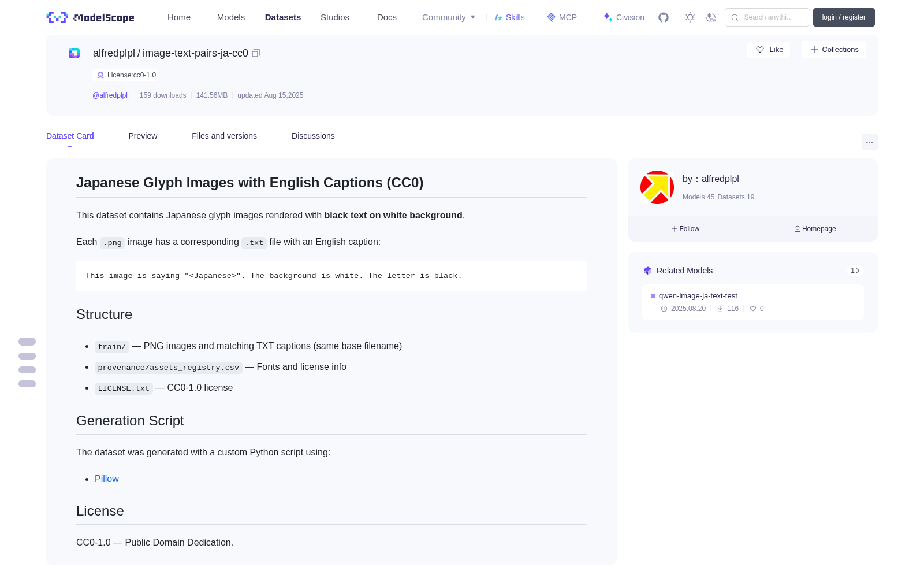Add dataset to Collections
Image resolution: width=924 pixels, height=578 pixels.
(x=834, y=50)
